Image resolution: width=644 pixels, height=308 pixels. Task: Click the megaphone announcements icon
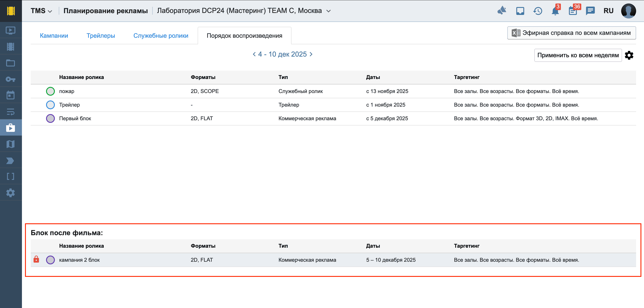502,11
